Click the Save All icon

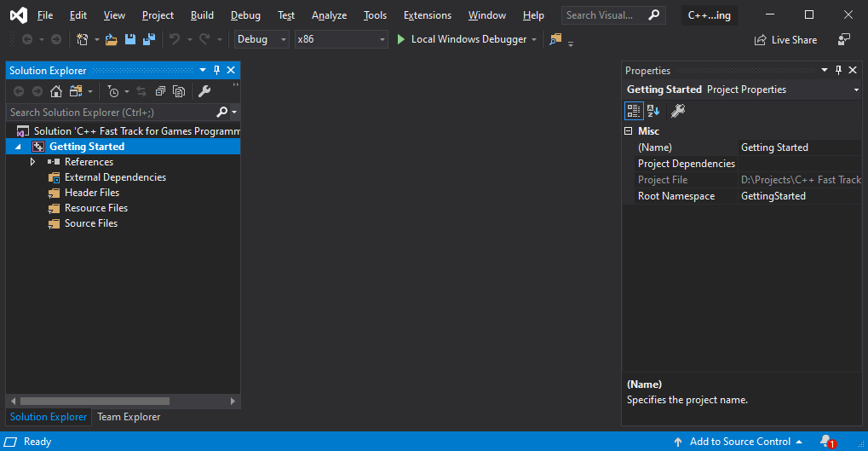[149, 39]
